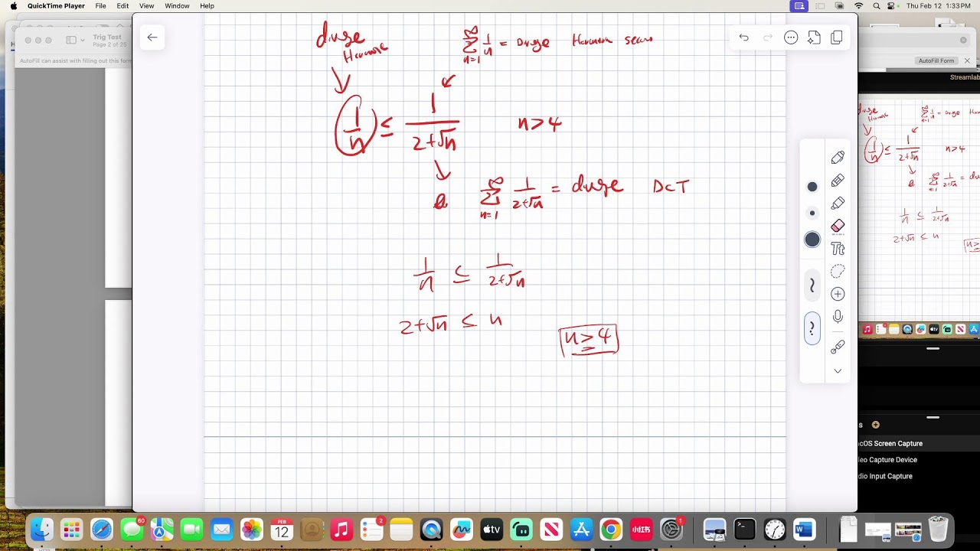This screenshot has height=551, width=980.
Task: Click the date and time clock
Action: click(939, 5)
